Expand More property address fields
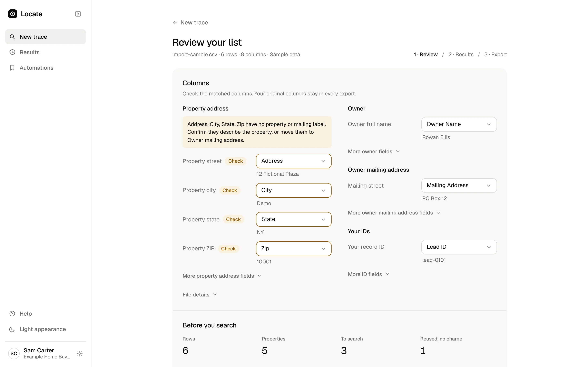The width and height of the screenshot is (588, 367). point(222,276)
